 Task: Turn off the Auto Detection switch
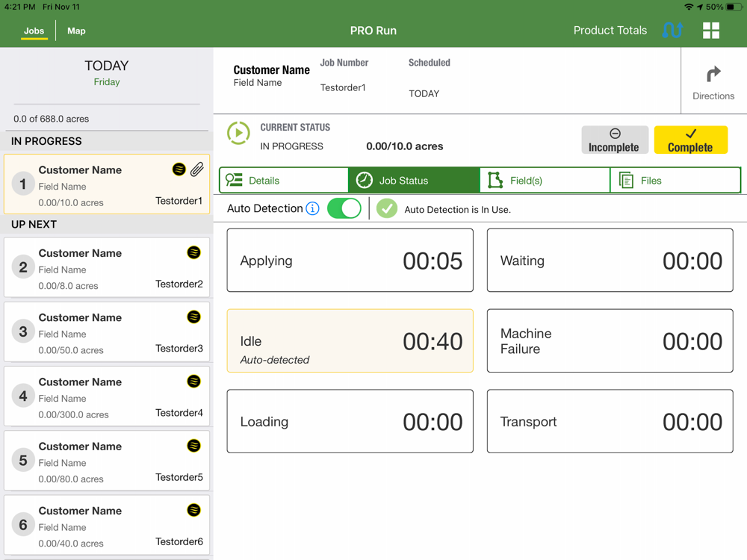coord(344,208)
